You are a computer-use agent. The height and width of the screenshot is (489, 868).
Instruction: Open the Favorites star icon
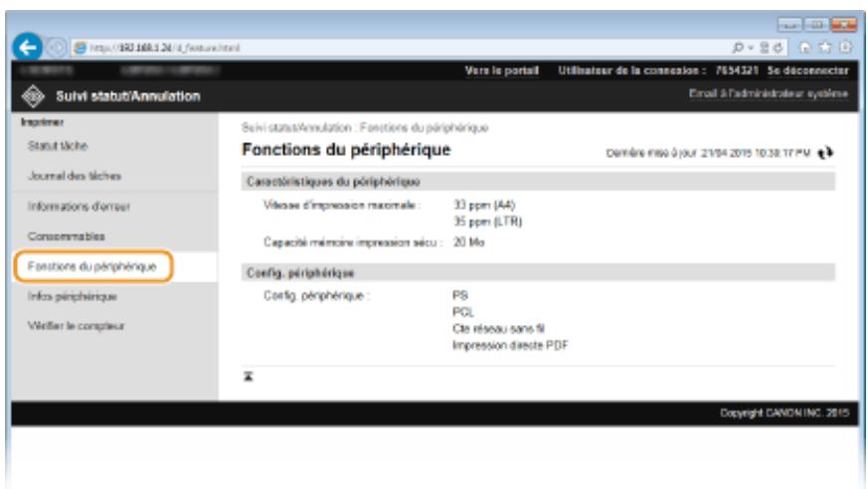[x=825, y=48]
